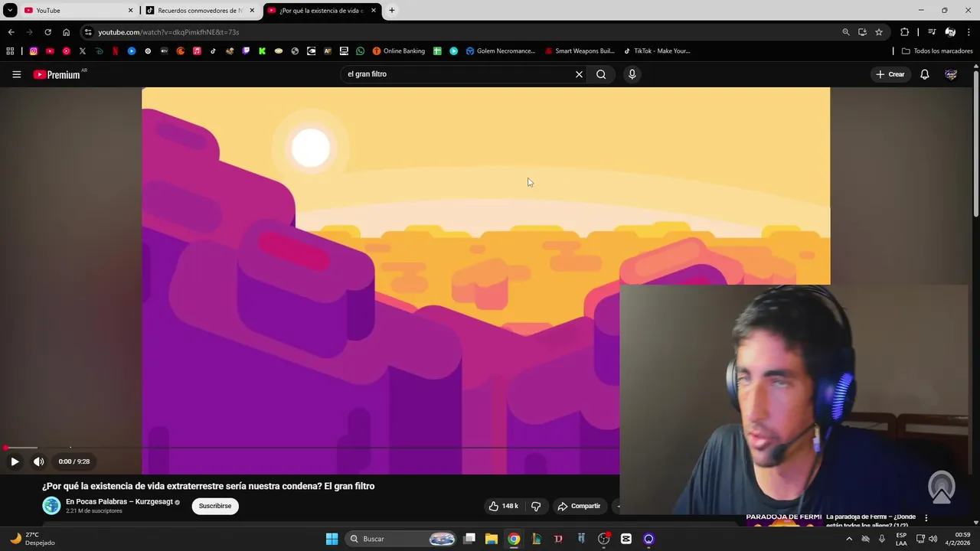This screenshot has width=980, height=551.
Task: Open the Online Banking bookmark
Action: click(399, 51)
